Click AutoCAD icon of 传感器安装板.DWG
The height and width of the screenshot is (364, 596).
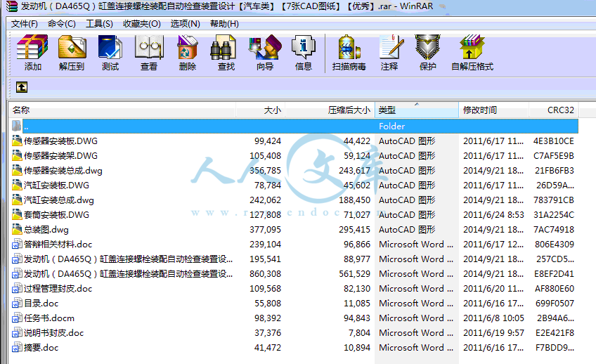click(17, 141)
